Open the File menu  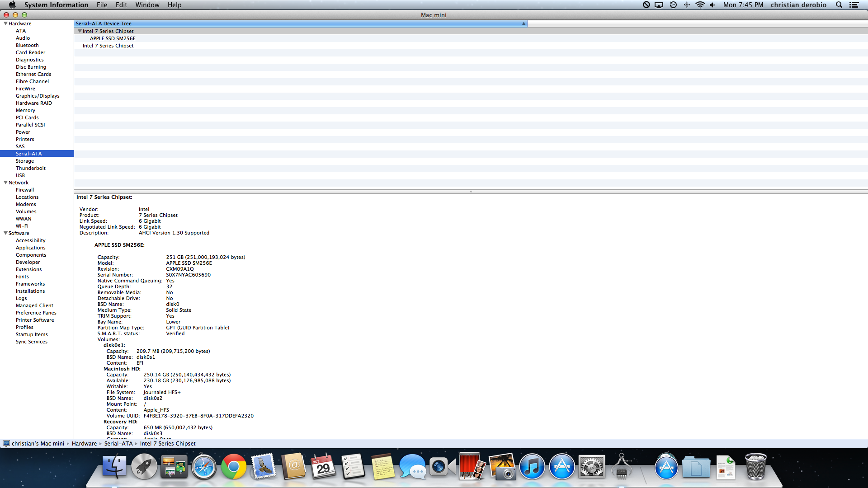[x=102, y=5]
